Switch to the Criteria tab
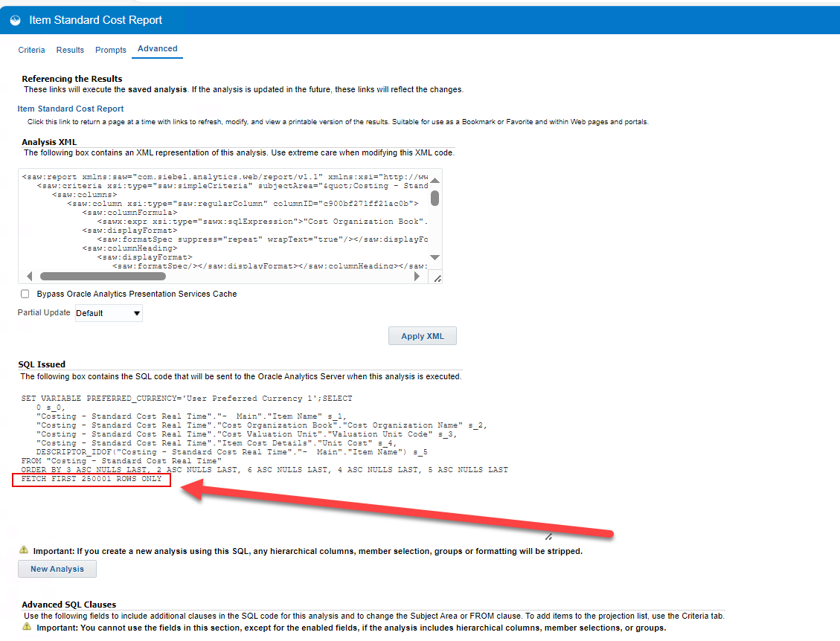 click(x=31, y=50)
